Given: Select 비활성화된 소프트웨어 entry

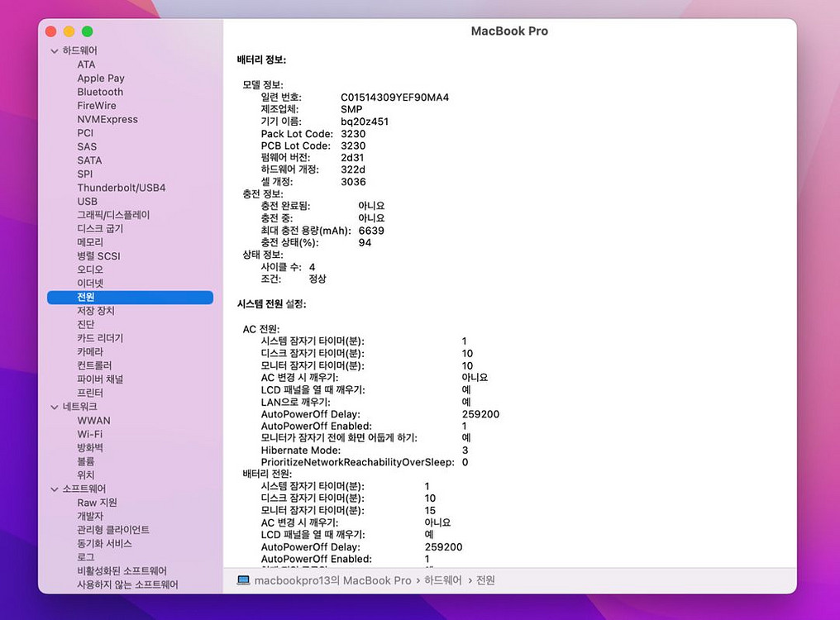Looking at the screenshot, I should click(122, 570).
